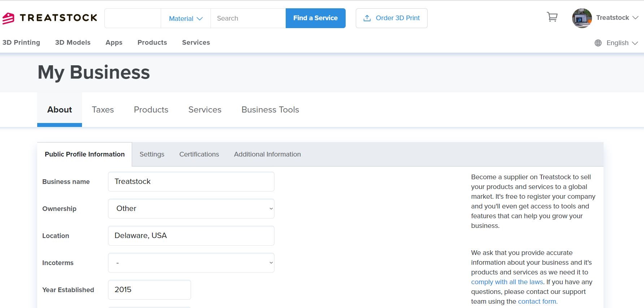Click the Order 3D Print button
Image resolution: width=644 pixels, height=308 pixels.
[392, 18]
